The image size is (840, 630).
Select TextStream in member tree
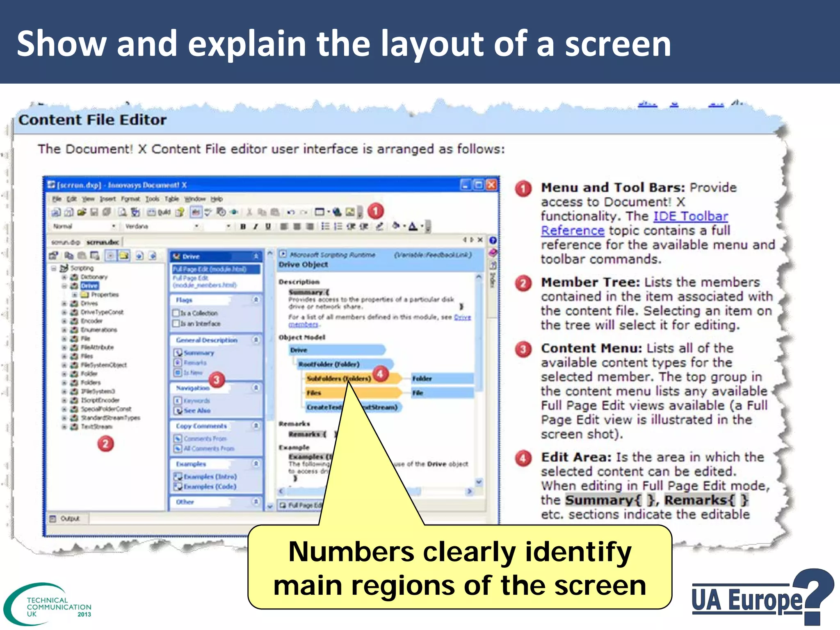tap(96, 427)
